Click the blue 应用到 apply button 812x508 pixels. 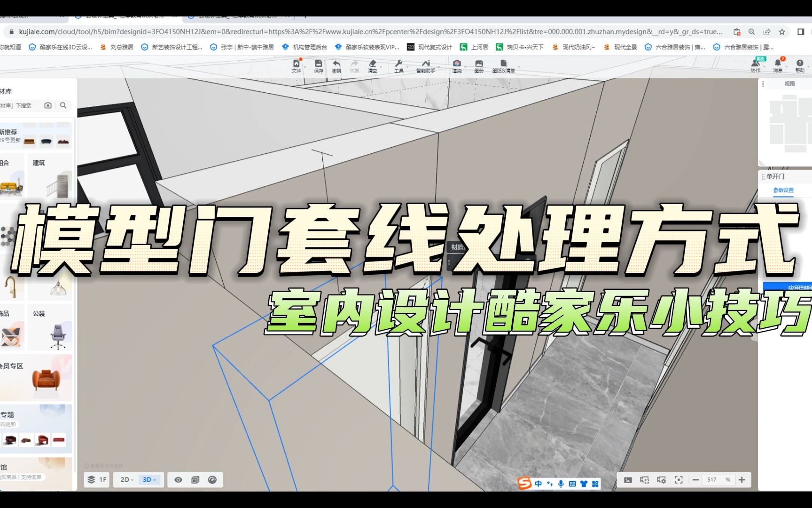[788, 287]
